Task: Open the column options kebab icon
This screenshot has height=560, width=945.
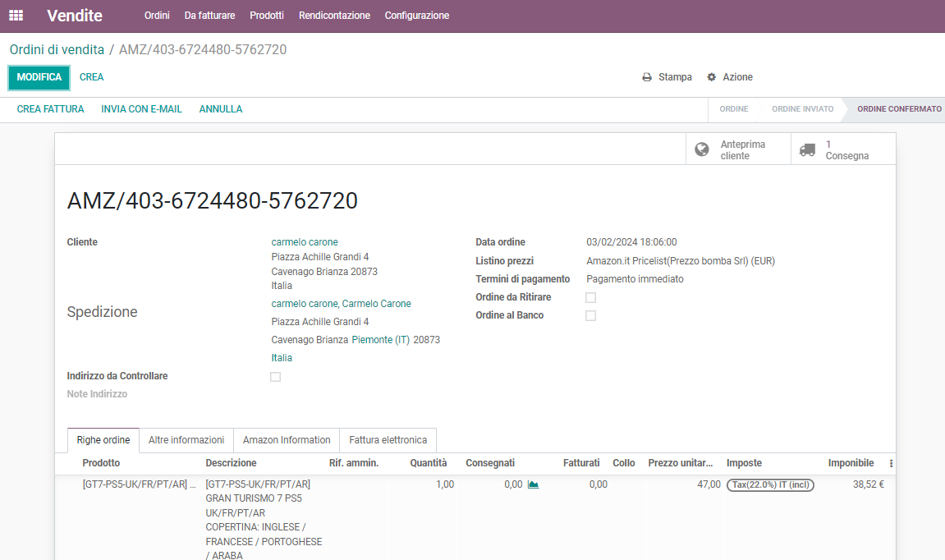Action: coord(891,464)
